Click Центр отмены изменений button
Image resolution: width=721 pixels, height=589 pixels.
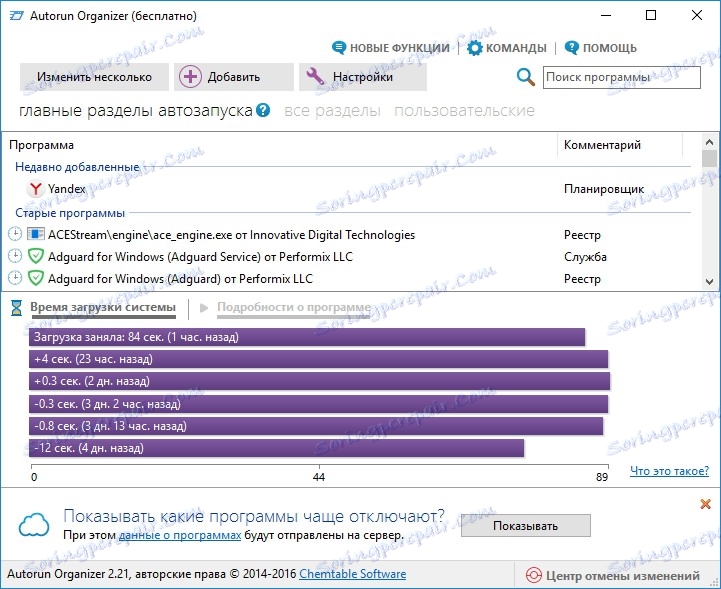click(x=613, y=575)
